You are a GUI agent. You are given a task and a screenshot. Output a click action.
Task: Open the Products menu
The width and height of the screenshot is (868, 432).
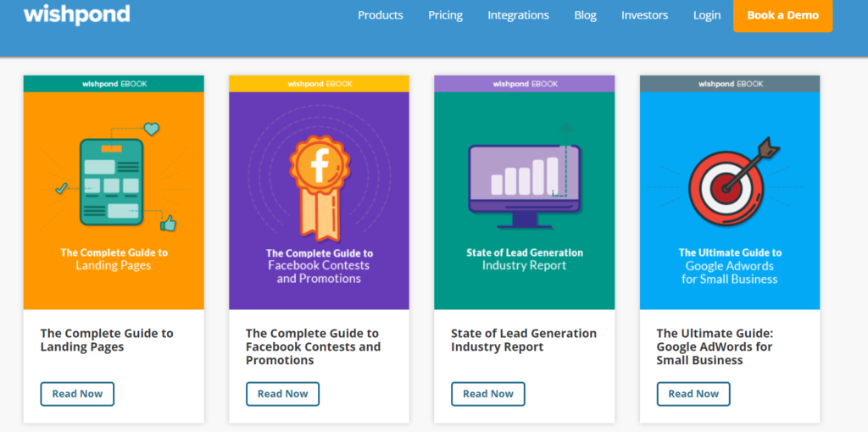pyautogui.click(x=381, y=15)
